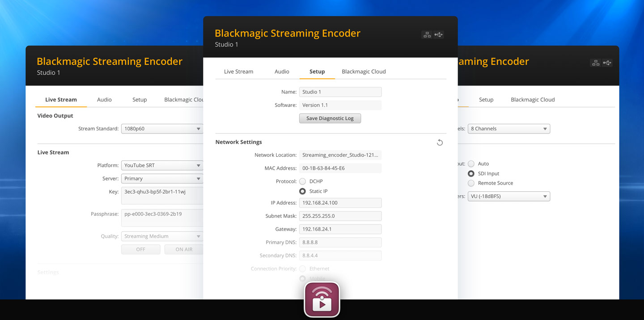The image size is (644, 320).
Task: Click the Key input field containing the stream key
Action: coord(162,195)
